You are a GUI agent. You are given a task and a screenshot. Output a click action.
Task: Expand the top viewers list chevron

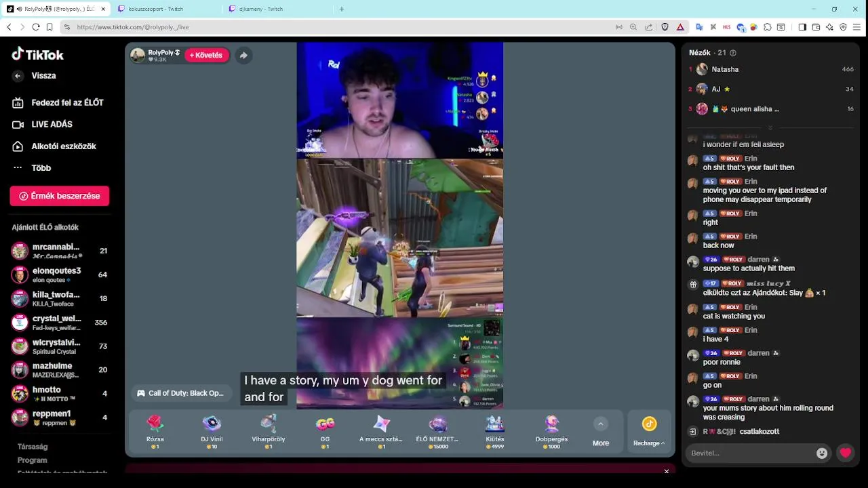(x=770, y=128)
